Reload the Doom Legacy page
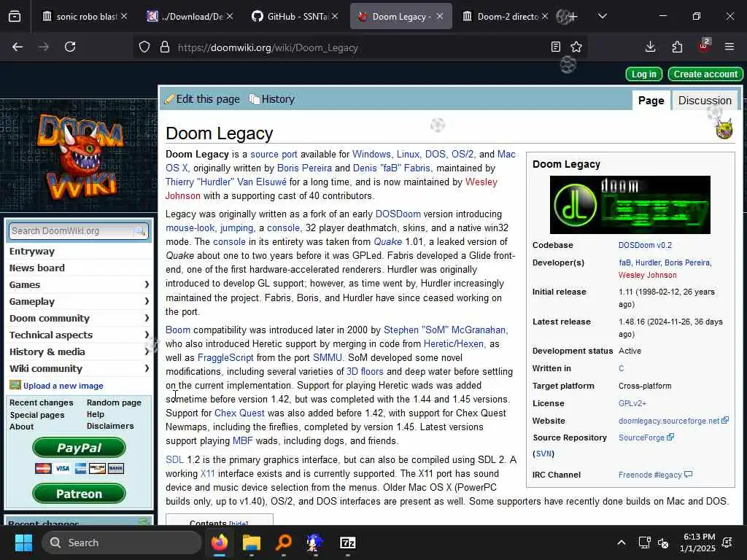Viewport: 747px width, 560px height. 70,47
